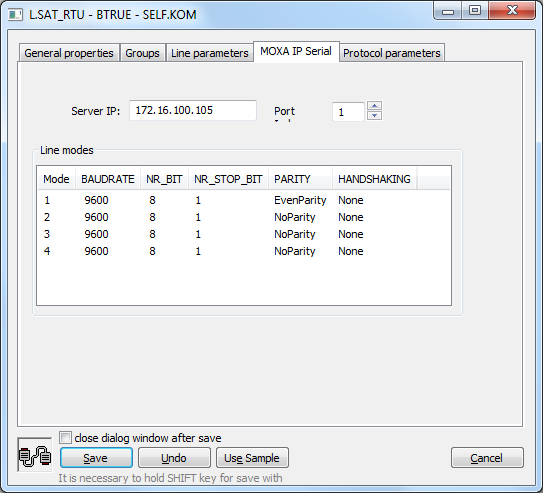Go to the Line parameters tab
The width and height of the screenshot is (543, 493).
click(x=210, y=53)
